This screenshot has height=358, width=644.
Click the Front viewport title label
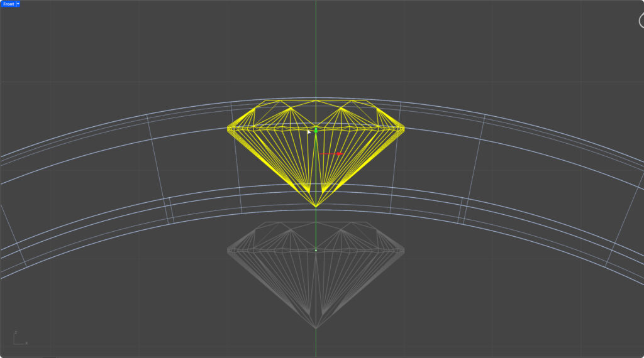(8, 4)
